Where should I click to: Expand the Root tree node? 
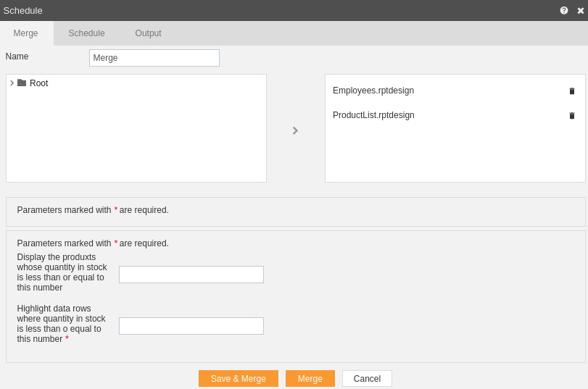[x=12, y=83]
